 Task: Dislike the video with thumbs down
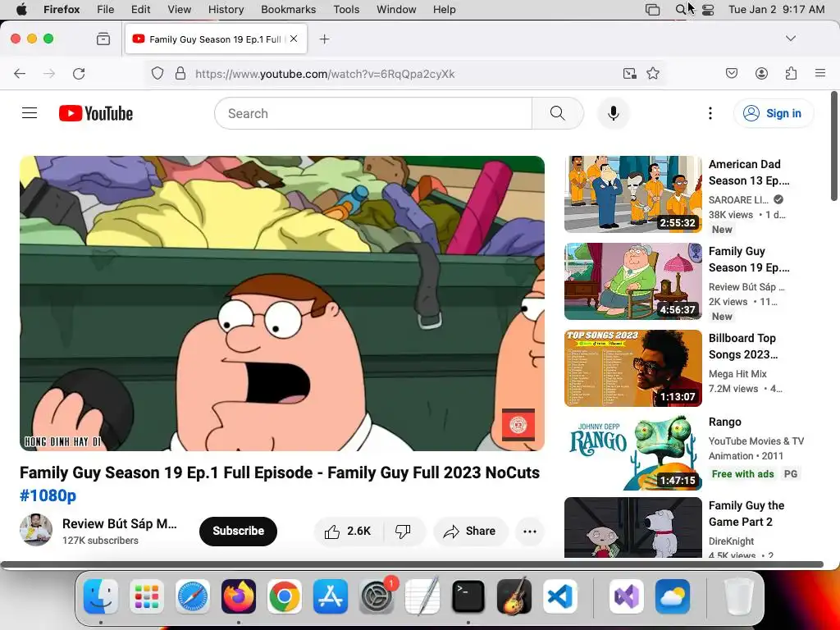(403, 531)
